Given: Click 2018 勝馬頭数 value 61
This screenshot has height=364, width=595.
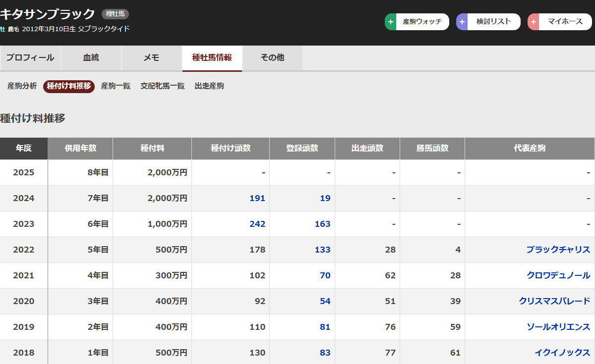Looking at the screenshot, I should pos(455,353).
